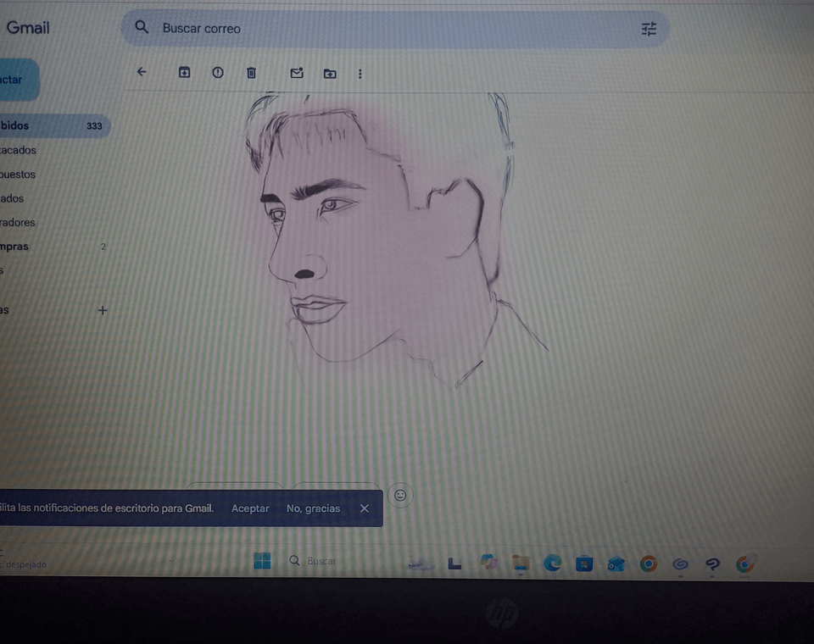Open the Windows Start menu
The height and width of the screenshot is (644, 814).
[x=263, y=561]
